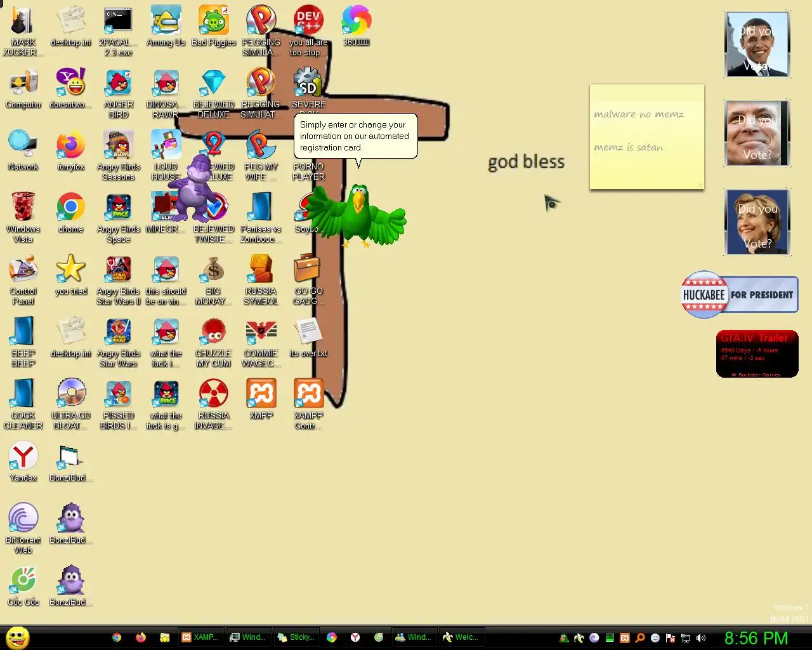Screen dimensions: 812x650
Task: Select the Computer desktop icon
Action: point(23,88)
